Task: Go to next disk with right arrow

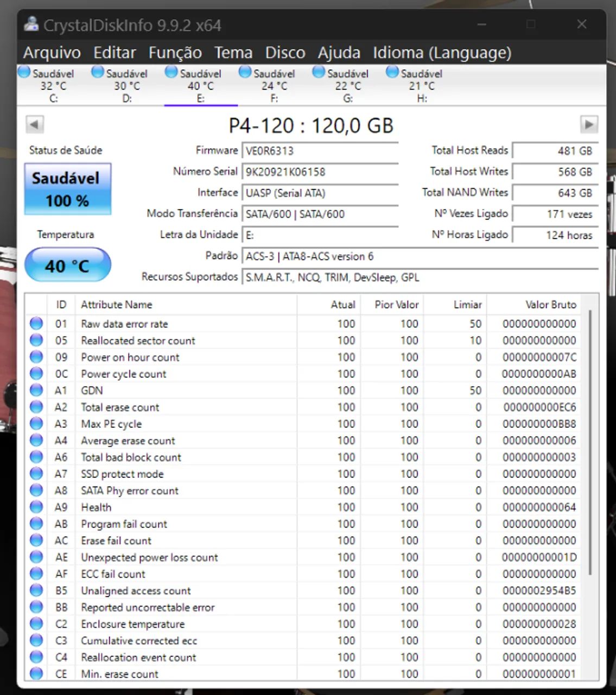Action: [589, 124]
